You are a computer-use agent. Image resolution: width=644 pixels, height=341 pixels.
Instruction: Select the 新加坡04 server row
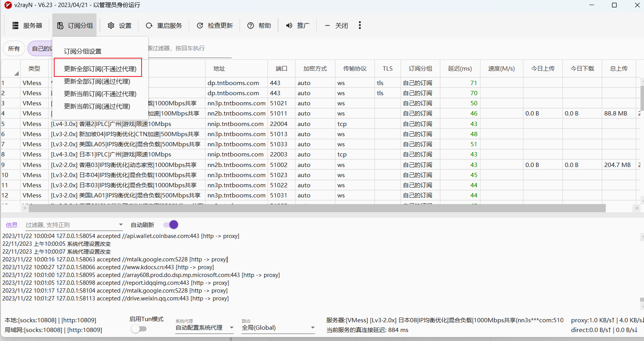click(320, 134)
